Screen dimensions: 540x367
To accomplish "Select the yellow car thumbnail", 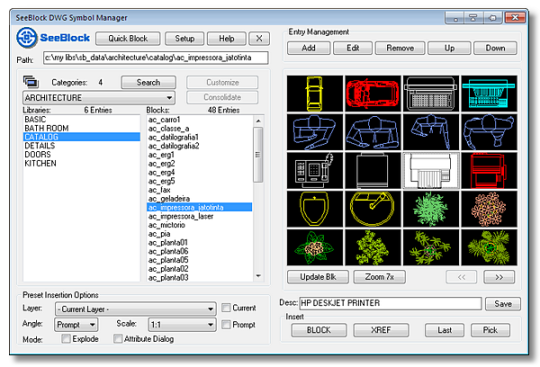I will click(315, 94).
